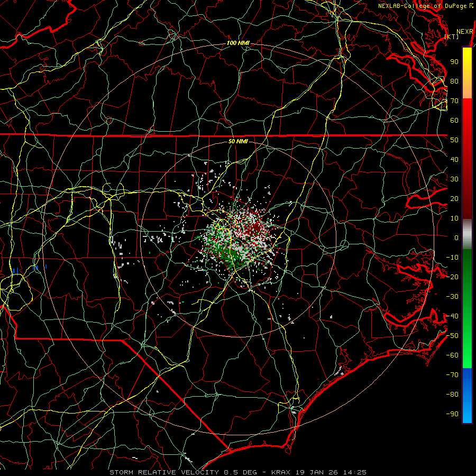Click the -80 value on the velocity scale
Image resolution: width=476 pixels, height=476 pixels.
point(452,395)
